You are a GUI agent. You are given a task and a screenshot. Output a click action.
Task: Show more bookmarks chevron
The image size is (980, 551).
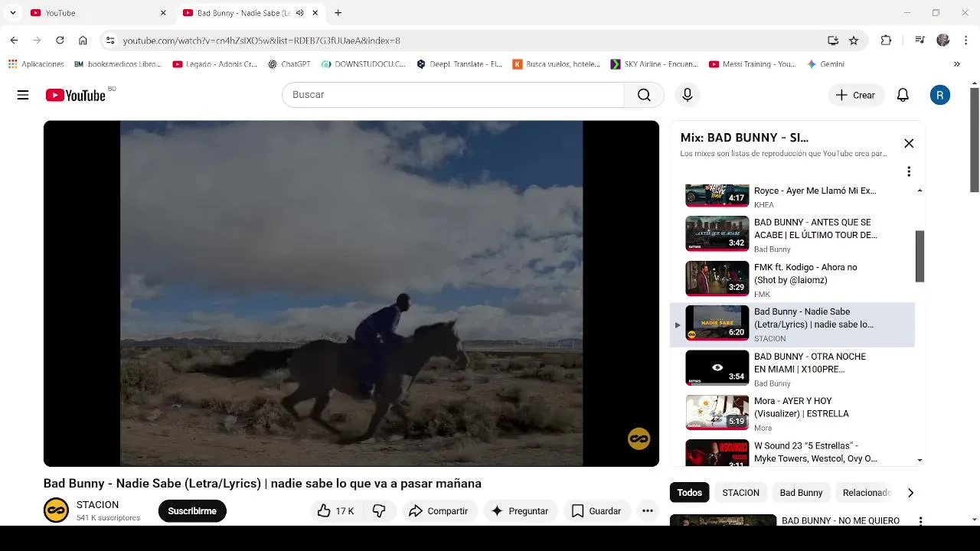(956, 64)
